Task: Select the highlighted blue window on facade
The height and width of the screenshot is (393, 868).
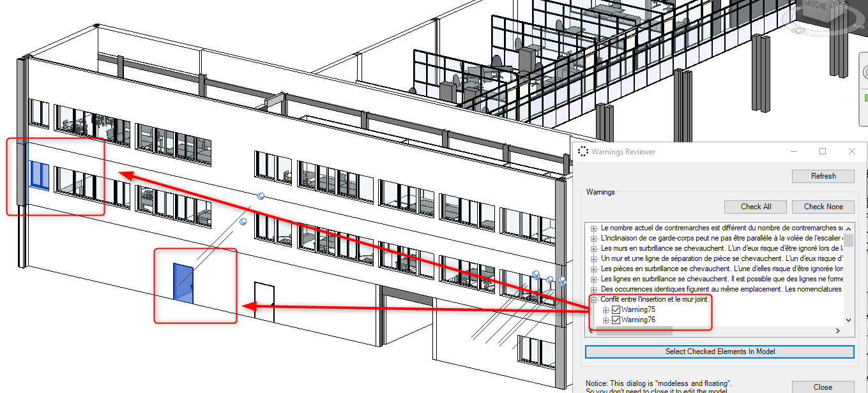Action: coord(39,175)
